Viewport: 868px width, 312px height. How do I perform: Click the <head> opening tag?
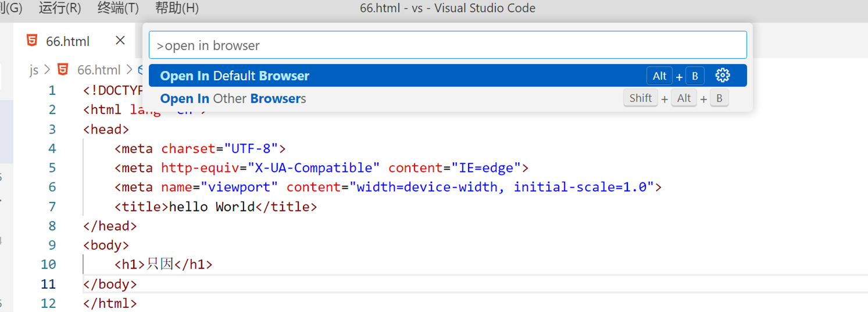pyautogui.click(x=106, y=129)
